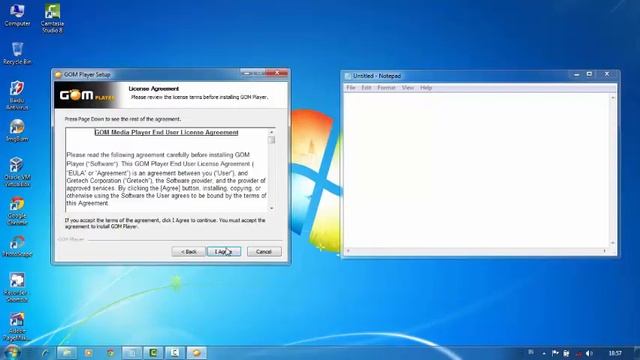Click Notepad horizontal scrollbar left arrow
This screenshot has width=640, height=360.
point(348,251)
